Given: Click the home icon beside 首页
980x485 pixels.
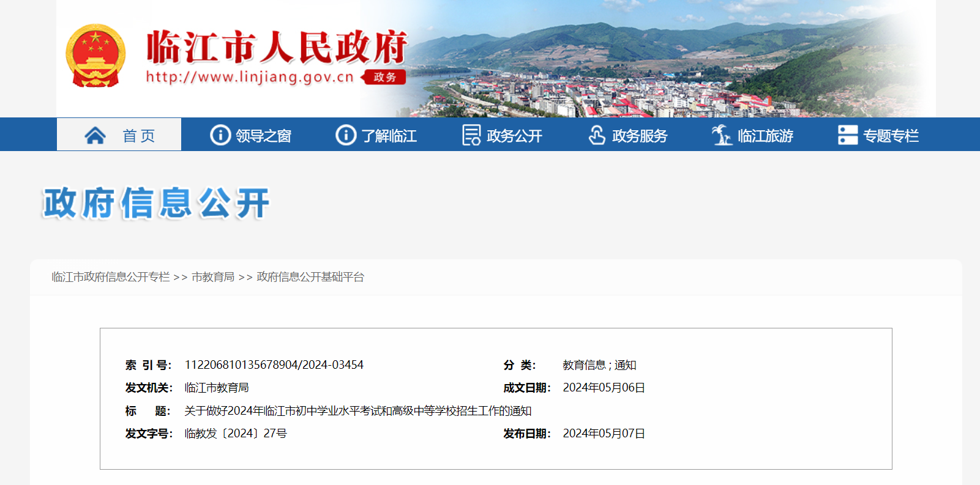Looking at the screenshot, I should 95,135.
